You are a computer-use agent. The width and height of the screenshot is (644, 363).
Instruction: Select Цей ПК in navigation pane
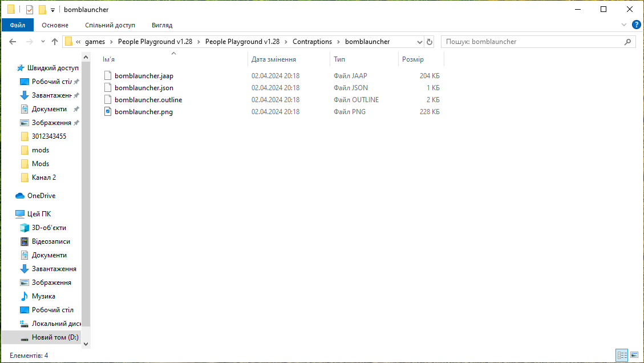pyautogui.click(x=39, y=214)
